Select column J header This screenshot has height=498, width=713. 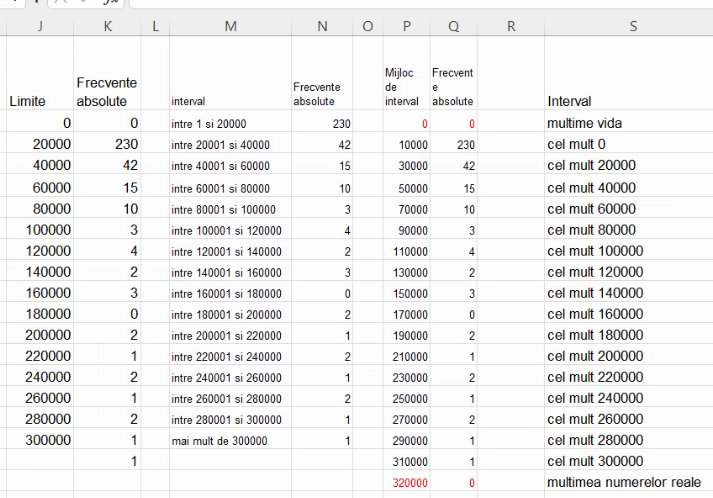[40, 27]
